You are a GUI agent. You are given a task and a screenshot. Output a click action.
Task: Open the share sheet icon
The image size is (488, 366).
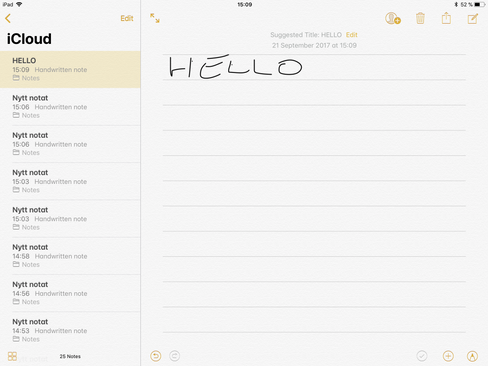[446, 18]
